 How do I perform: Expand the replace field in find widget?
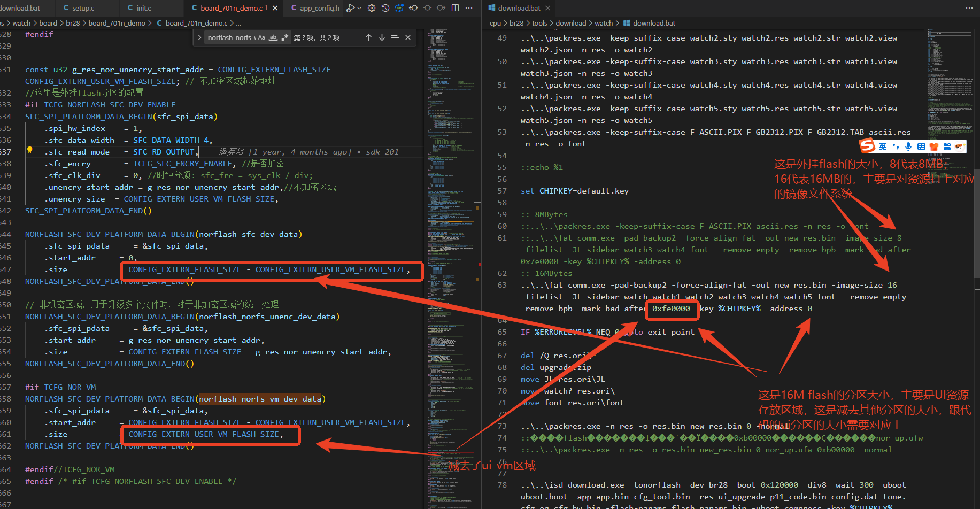coord(199,37)
